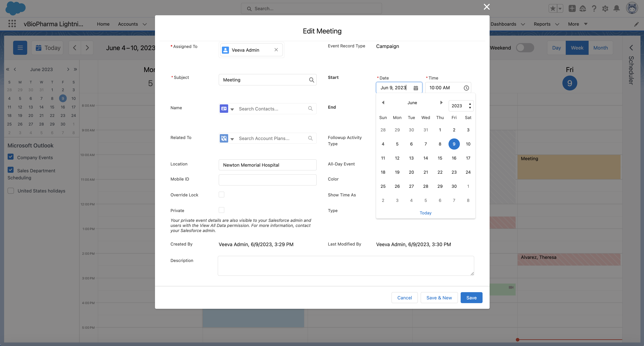Open the Name object type dropdown
Viewport: 644px width, 346px height.
[232, 109]
